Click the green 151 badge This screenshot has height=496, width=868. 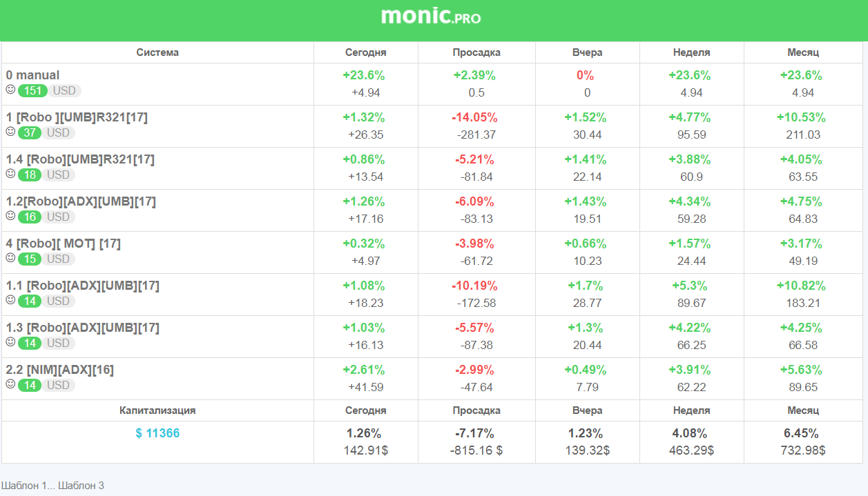coord(32,90)
